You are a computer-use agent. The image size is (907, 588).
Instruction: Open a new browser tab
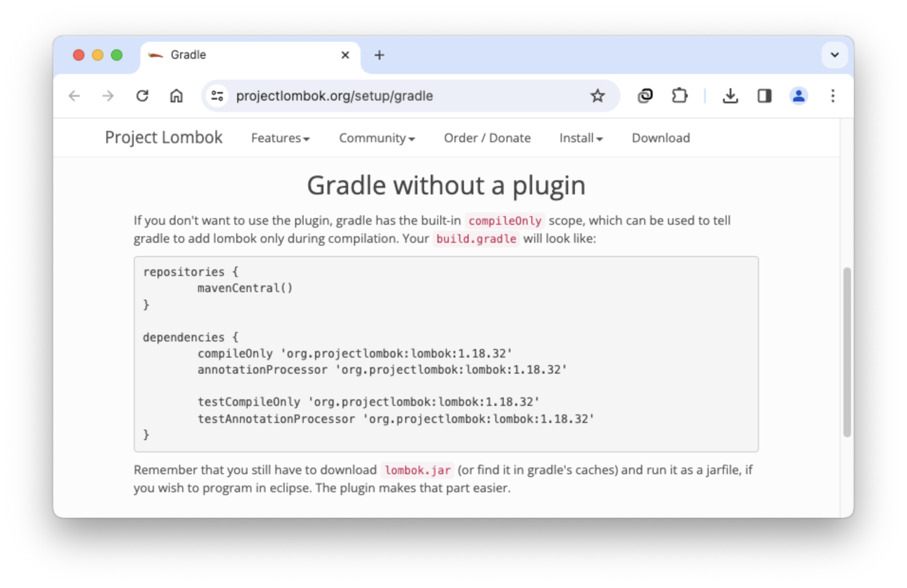pos(379,55)
